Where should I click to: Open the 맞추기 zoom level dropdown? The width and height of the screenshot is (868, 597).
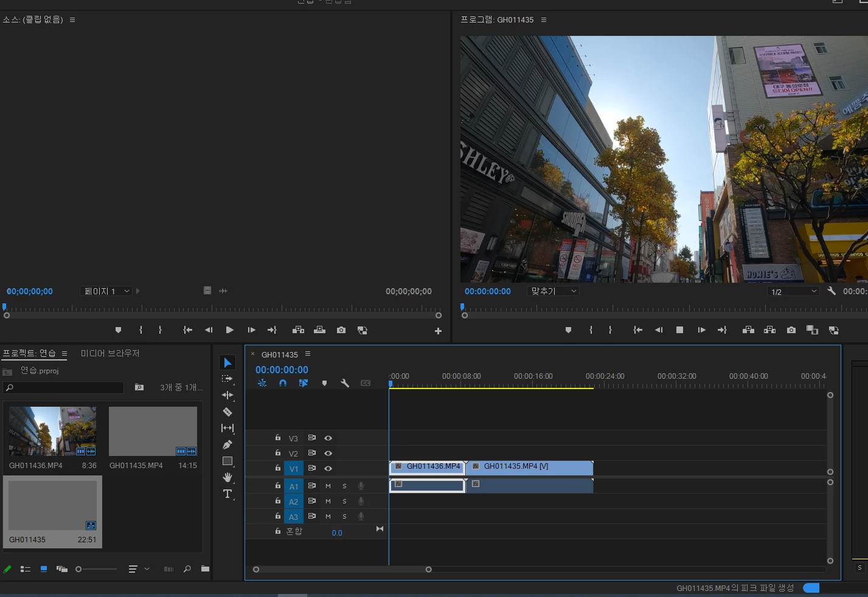point(554,291)
